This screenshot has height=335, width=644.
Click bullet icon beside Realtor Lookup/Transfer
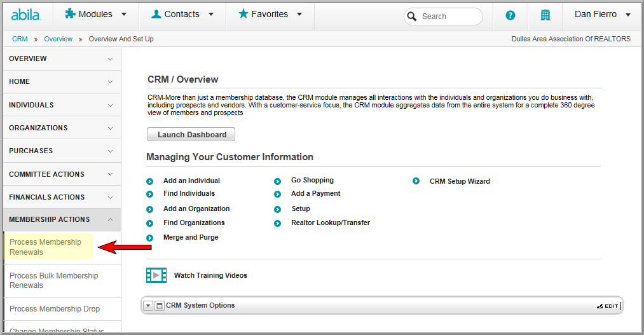(278, 223)
